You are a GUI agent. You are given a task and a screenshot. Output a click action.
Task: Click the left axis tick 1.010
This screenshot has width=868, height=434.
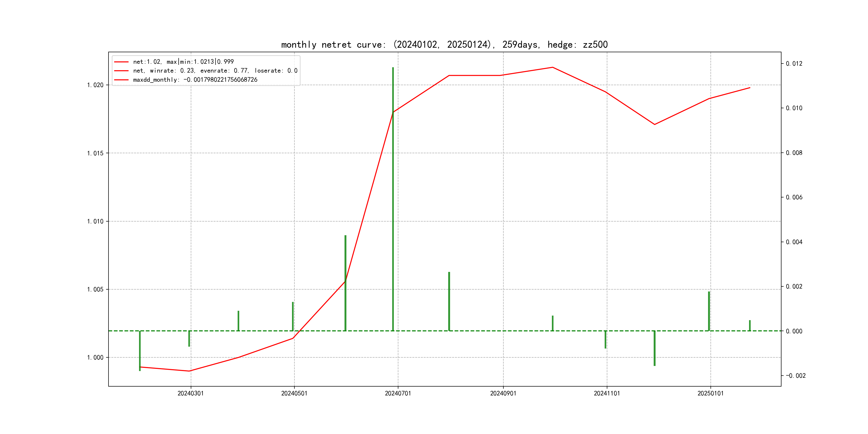pos(95,221)
